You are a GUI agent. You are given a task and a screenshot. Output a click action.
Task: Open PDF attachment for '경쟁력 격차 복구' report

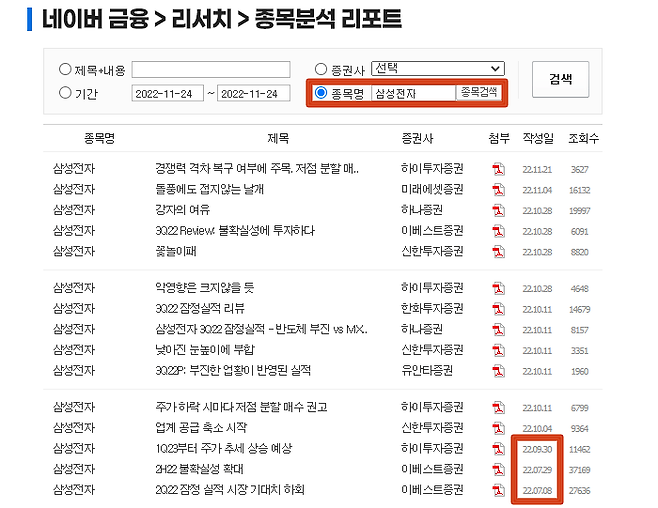498,169
